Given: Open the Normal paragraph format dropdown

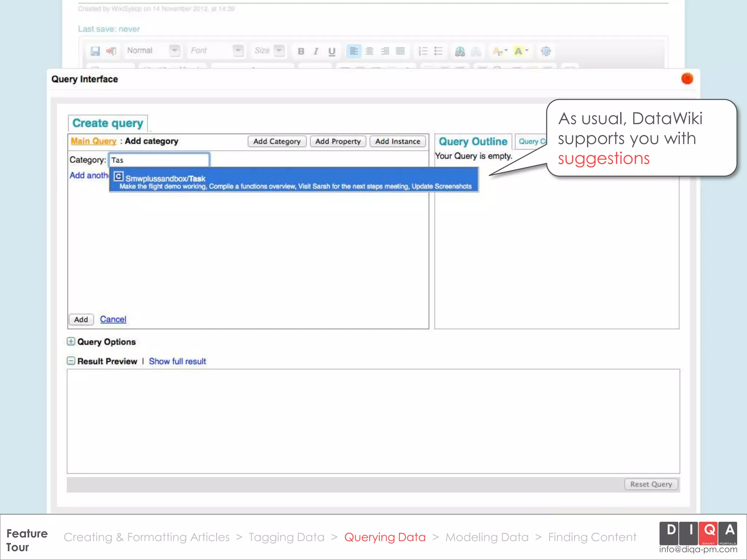Looking at the screenshot, I should [x=153, y=51].
